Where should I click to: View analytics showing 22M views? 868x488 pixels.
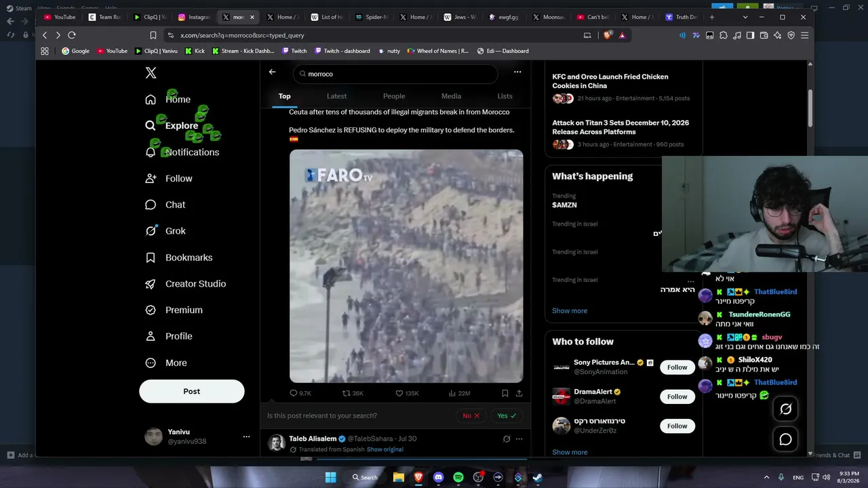459,393
